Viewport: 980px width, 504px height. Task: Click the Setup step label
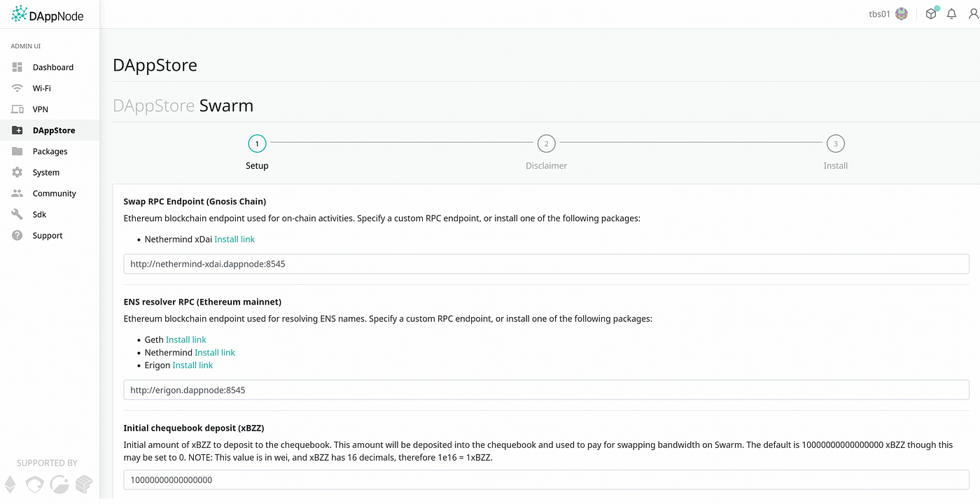coord(257,166)
